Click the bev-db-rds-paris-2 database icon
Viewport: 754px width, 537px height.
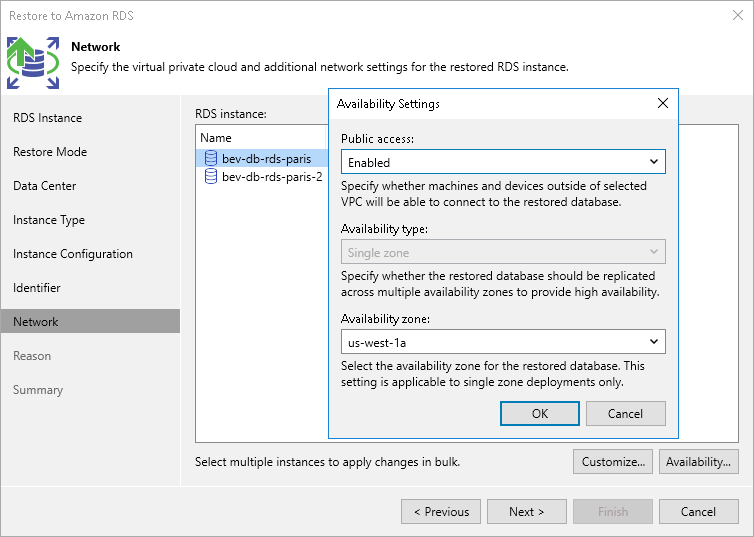pyautogui.click(x=211, y=177)
